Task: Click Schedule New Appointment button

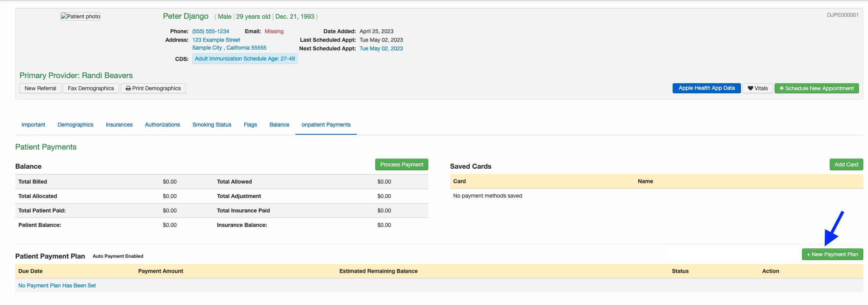Action: [817, 88]
